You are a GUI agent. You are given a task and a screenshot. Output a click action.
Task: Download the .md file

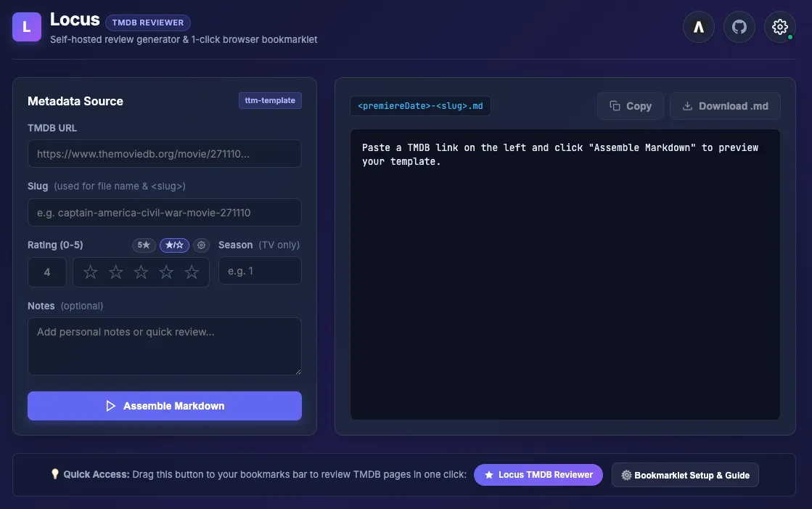coord(725,106)
